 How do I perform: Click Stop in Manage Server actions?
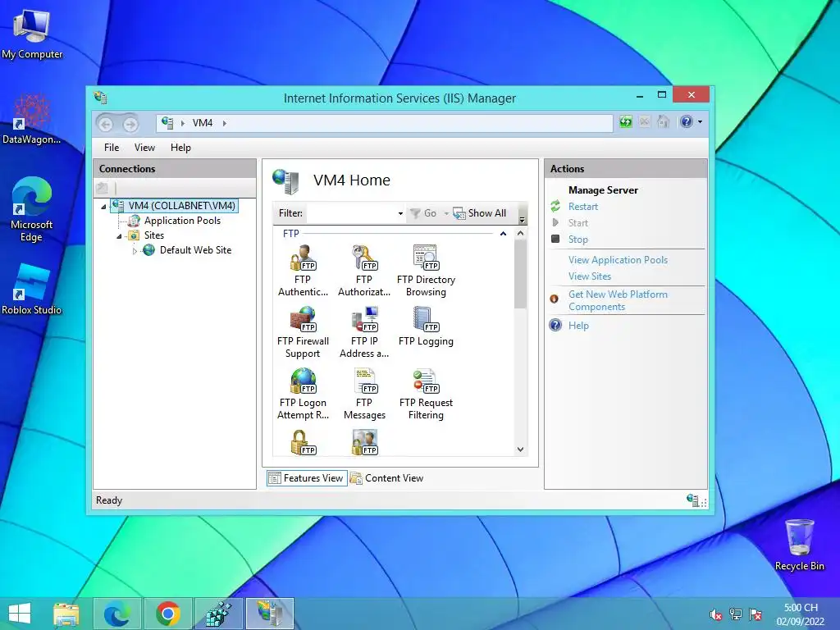(x=578, y=240)
